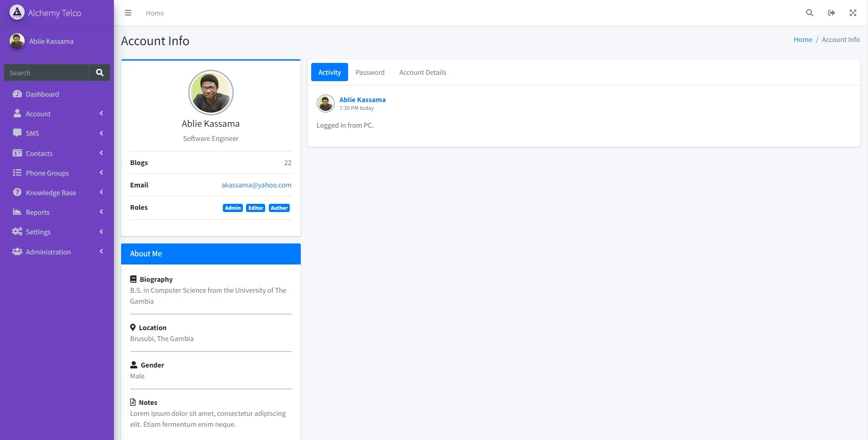Click inside the sidebar search field
Image resolution: width=868 pixels, height=440 pixels.
coord(46,72)
